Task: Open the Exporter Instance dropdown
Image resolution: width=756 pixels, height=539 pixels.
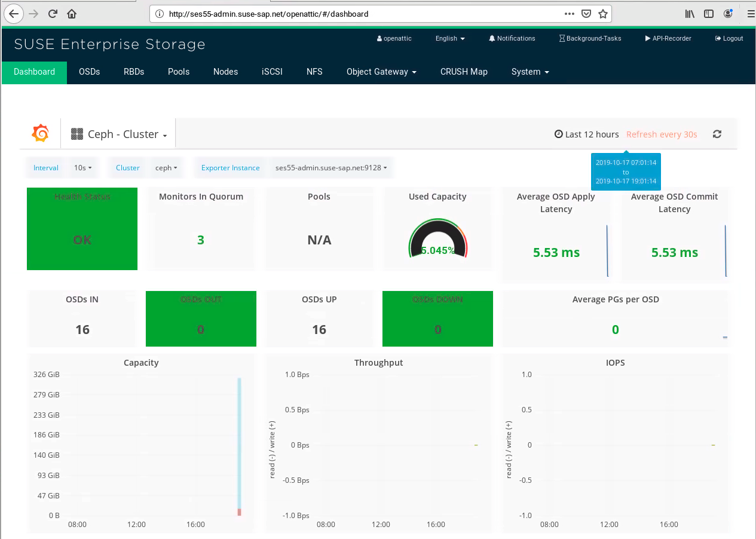Action: (331, 168)
